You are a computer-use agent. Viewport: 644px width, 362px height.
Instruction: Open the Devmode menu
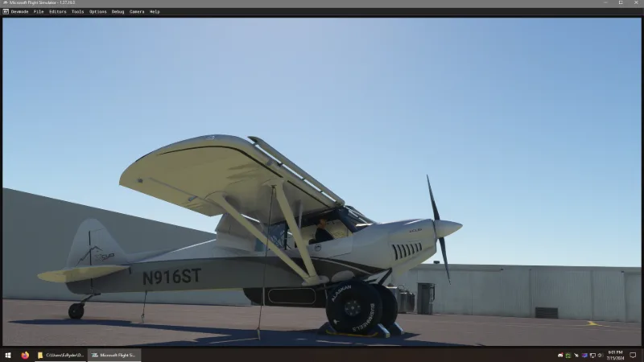pos(19,12)
